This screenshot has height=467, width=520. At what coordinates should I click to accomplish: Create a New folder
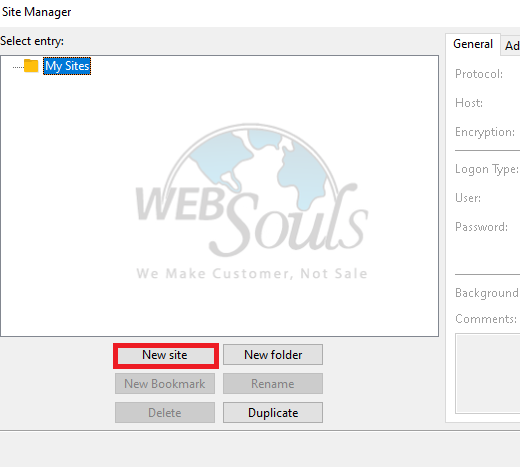(x=273, y=355)
